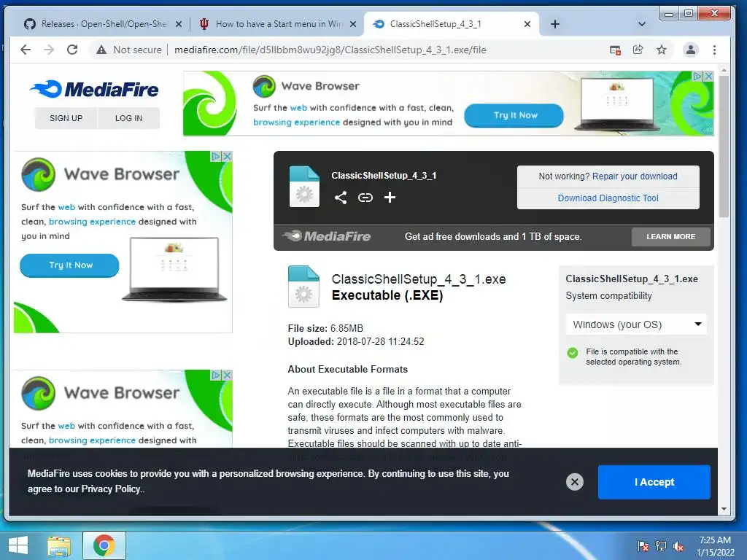
Task: Open AdChoices icon on second left ad
Action: [x=216, y=375]
